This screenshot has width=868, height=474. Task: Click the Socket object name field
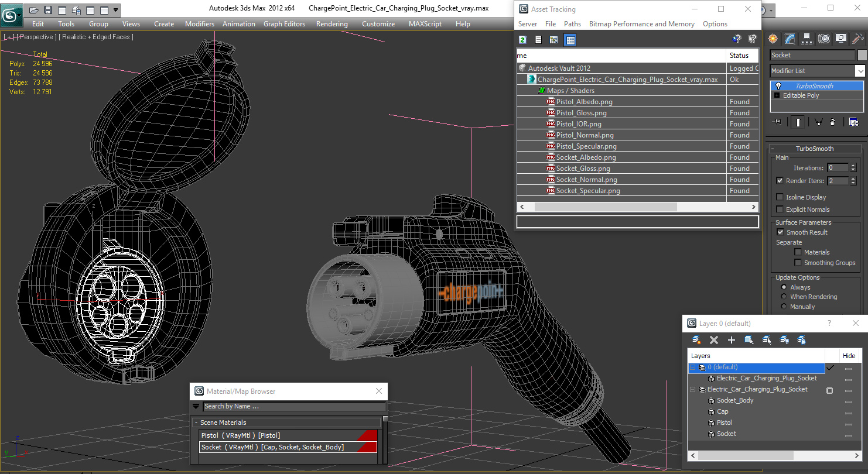pyautogui.click(x=812, y=55)
